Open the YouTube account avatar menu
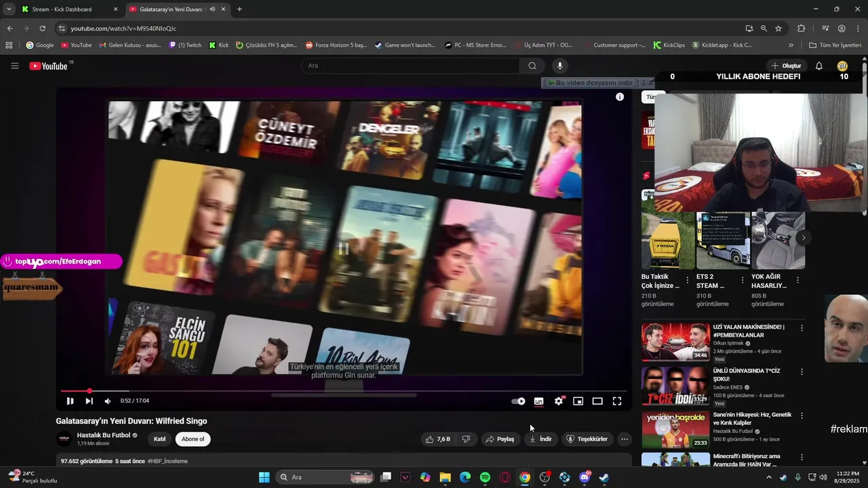 click(x=842, y=66)
